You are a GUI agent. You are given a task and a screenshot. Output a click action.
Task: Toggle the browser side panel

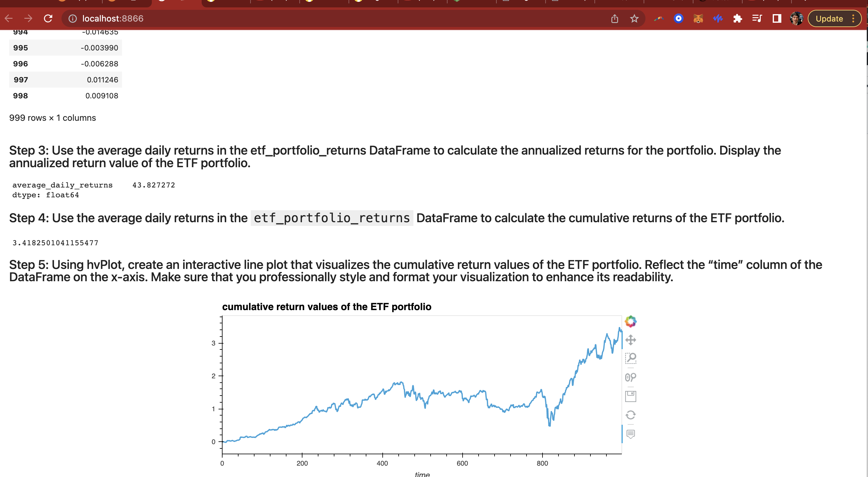(x=777, y=18)
